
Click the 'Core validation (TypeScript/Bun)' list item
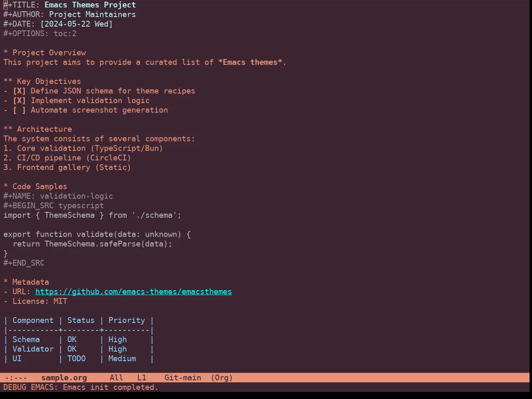83,148
